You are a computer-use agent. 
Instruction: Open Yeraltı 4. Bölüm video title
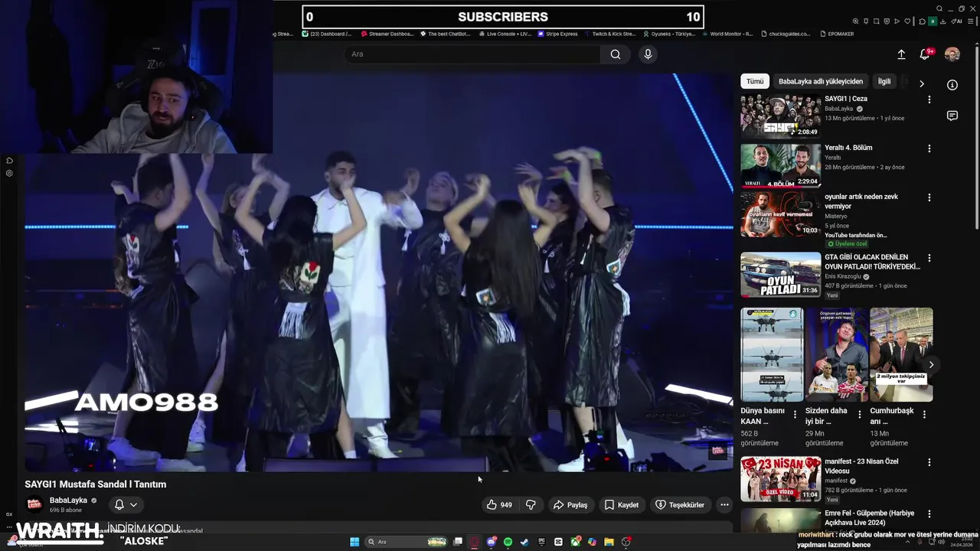[x=848, y=148]
